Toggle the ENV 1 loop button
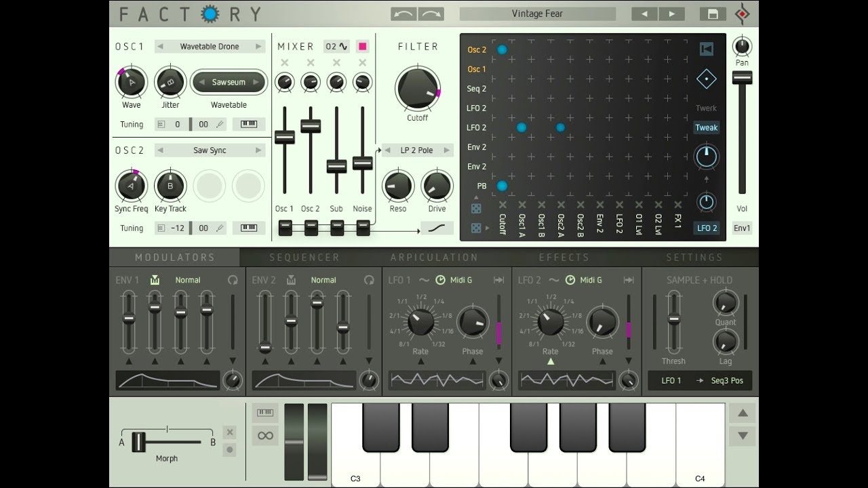 pyautogui.click(x=233, y=280)
